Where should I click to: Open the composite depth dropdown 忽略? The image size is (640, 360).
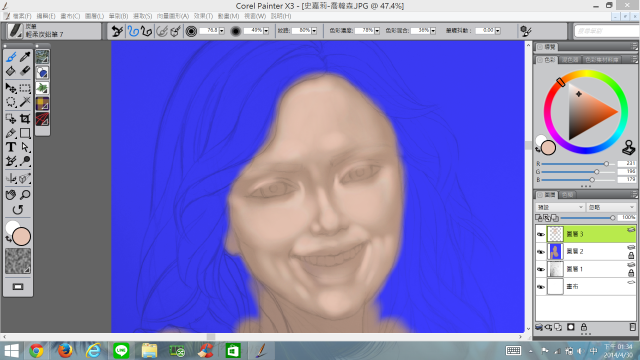pos(611,207)
